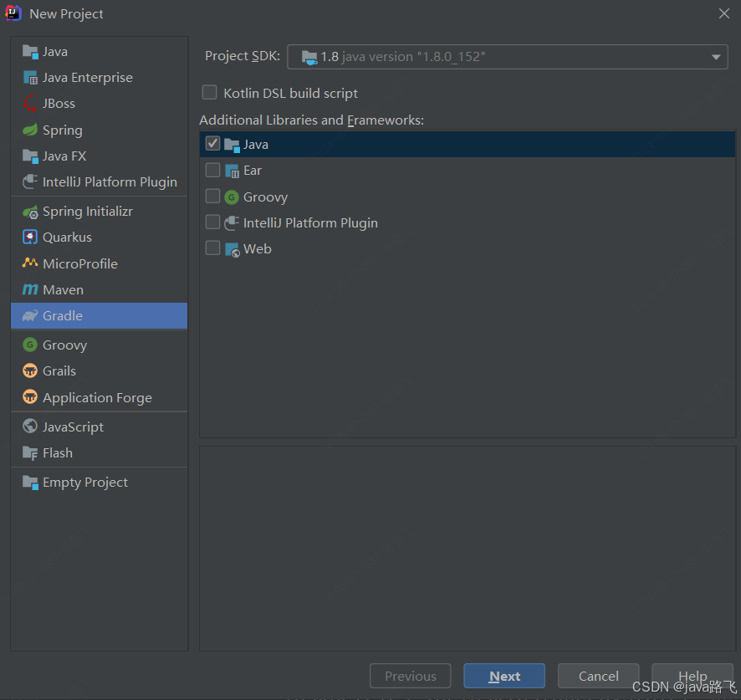Select Spring Initializr project type
Screen dimensions: 741x700
100,212
